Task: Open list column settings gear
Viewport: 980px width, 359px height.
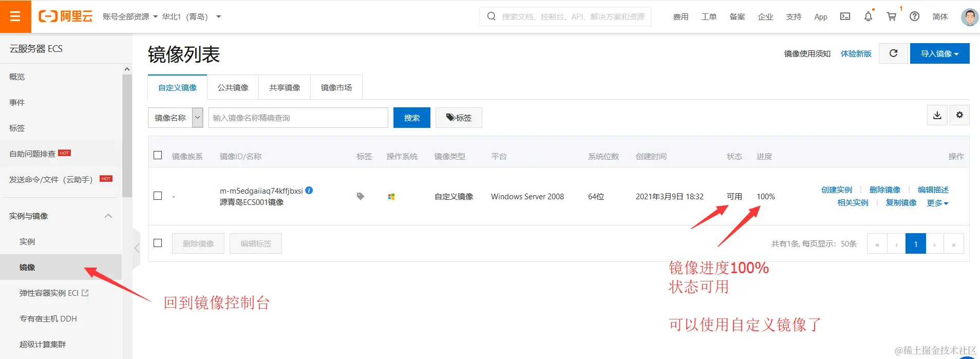Action: click(x=959, y=115)
